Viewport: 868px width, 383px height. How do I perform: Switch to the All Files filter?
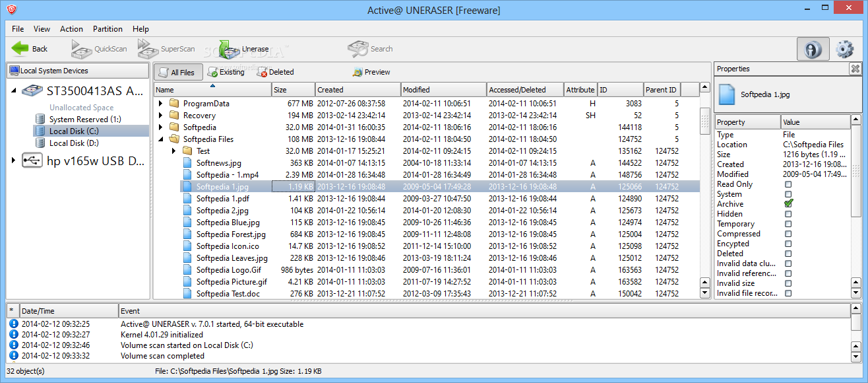click(x=178, y=72)
